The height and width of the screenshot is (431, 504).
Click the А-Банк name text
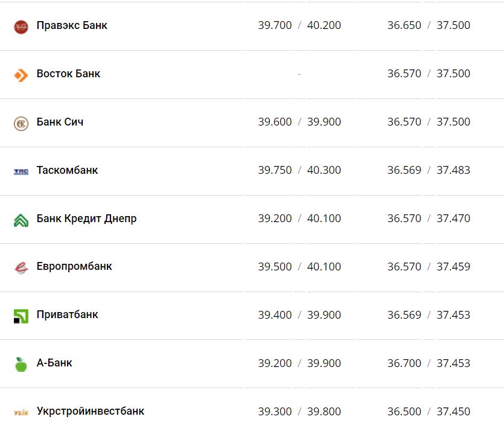pyautogui.click(x=54, y=363)
